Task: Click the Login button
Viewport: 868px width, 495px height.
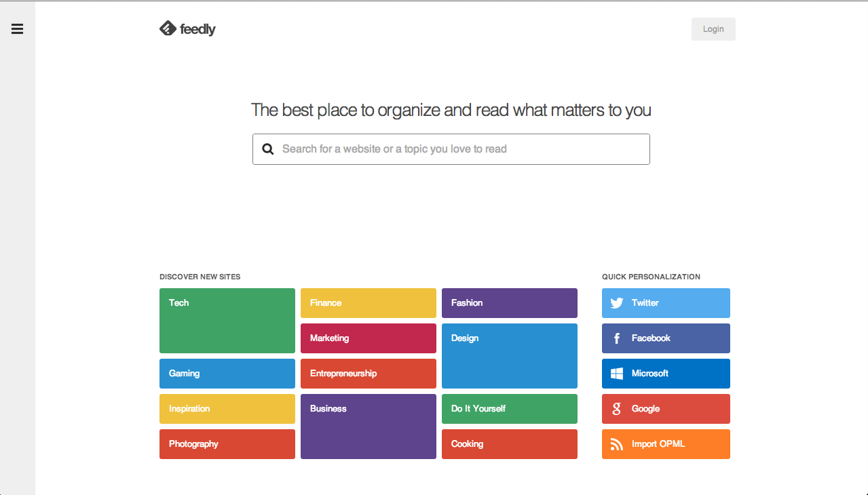Action: click(713, 28)
